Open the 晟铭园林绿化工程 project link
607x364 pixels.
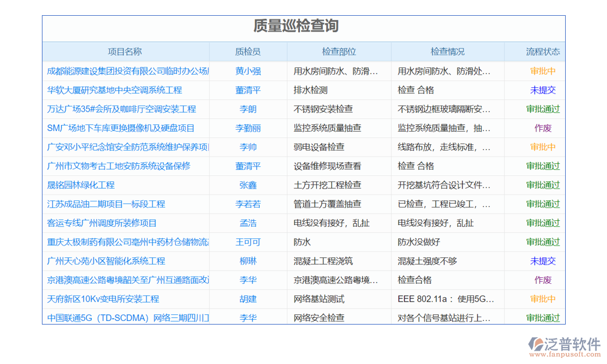(81, 185)
